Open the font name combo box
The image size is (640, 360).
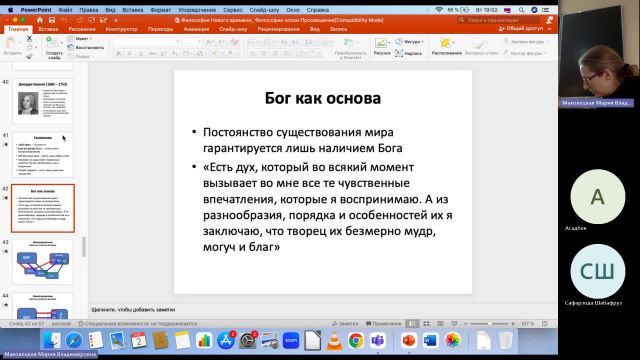tap(146, 41)
